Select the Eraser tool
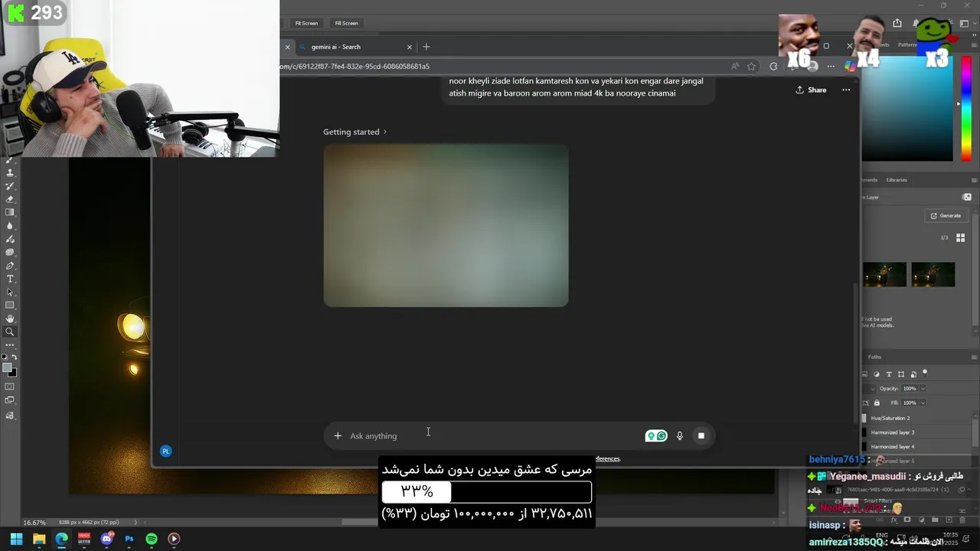 10,199
